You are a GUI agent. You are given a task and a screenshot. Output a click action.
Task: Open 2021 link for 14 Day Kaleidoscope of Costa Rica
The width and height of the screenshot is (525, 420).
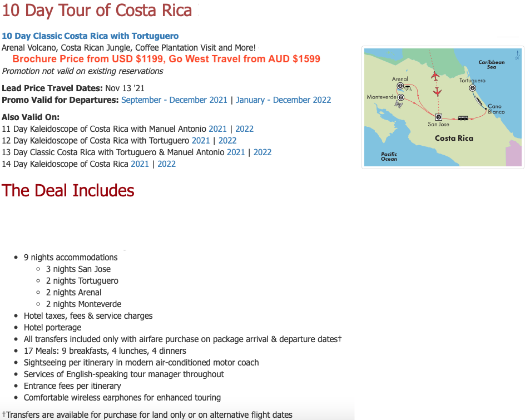(140, 164)
